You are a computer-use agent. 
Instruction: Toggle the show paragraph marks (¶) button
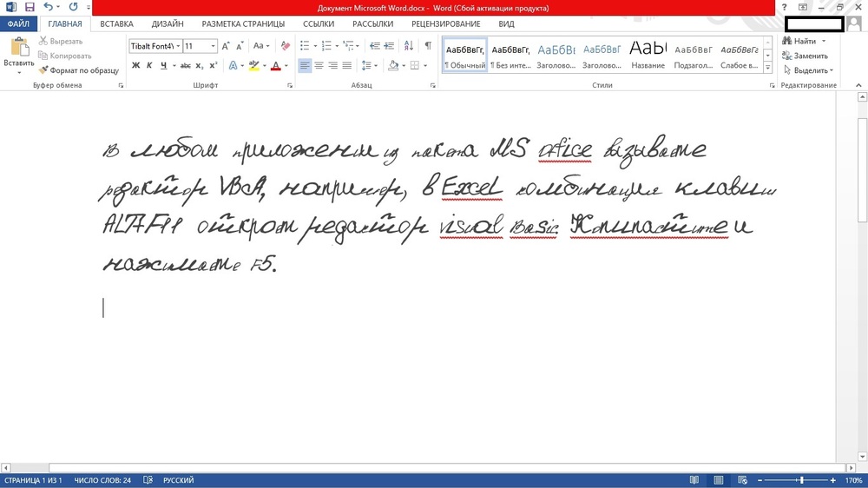pyautogui.click(x=427, y=46)
